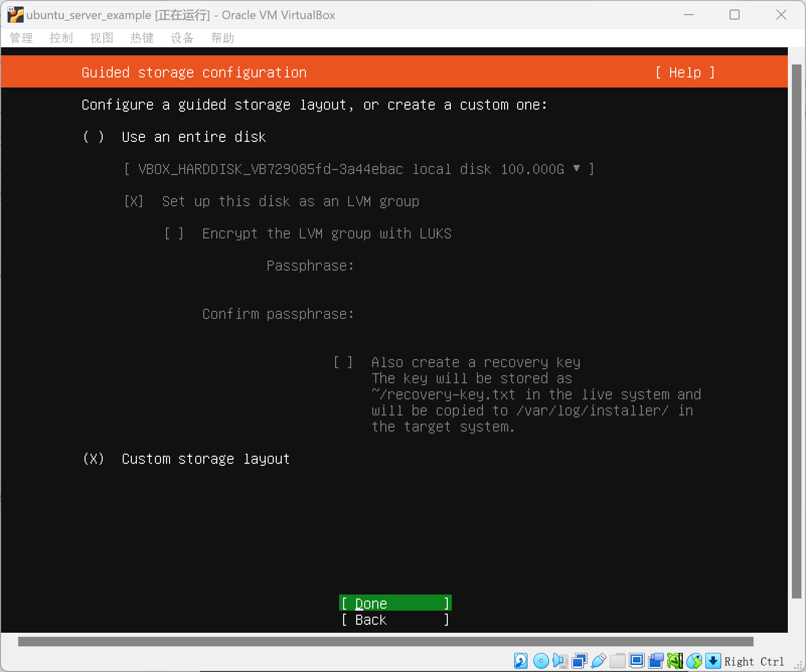The height and width of the screenshot is (672, 806).
Task: Click the vertical scrollbar of the VM window
Action: point(796,332)
